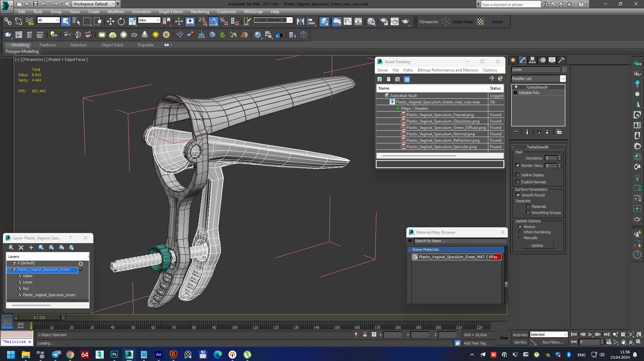
Task: Select the When Rendering update option
Action: [x=520, y=232]
